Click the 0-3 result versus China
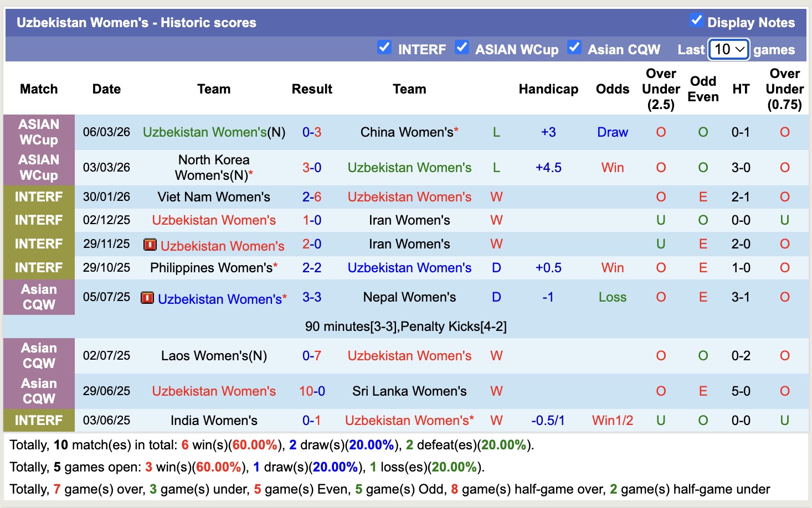The image size is (812, 508). [312, 132]
